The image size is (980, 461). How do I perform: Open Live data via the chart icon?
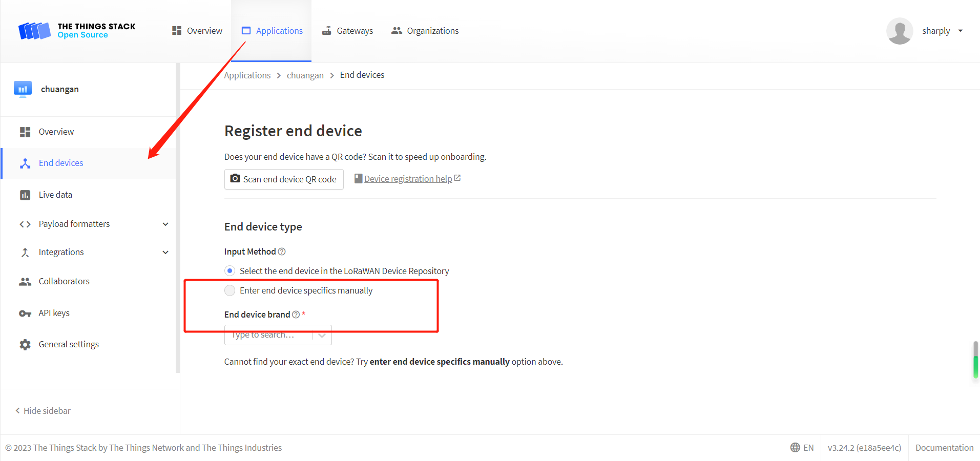[x=25, y=195]
